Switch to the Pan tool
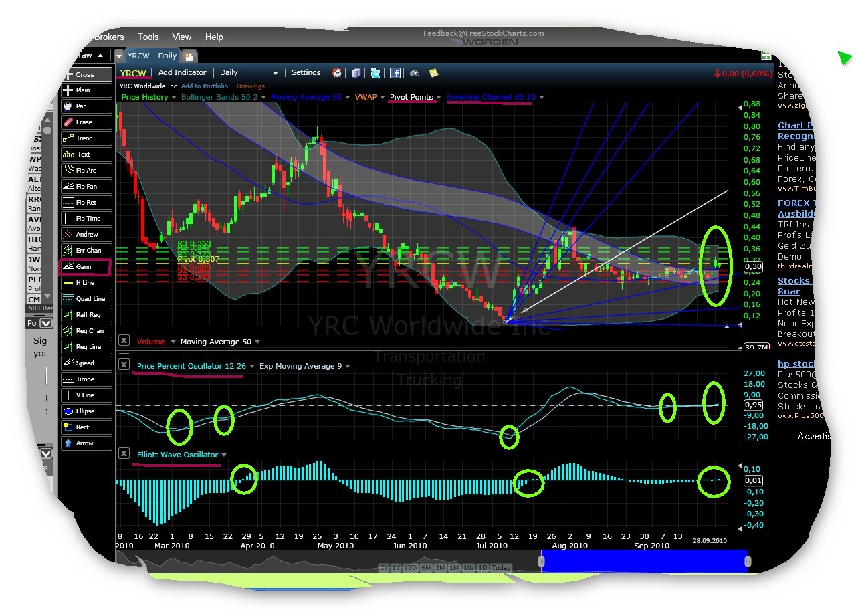The height and width of the screenshot is (616, 856). 84,106
